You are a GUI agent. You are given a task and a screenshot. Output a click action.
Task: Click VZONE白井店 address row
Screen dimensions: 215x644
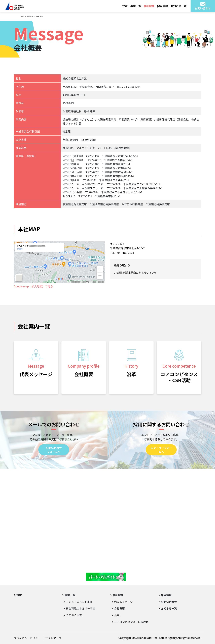coord(96,164)
